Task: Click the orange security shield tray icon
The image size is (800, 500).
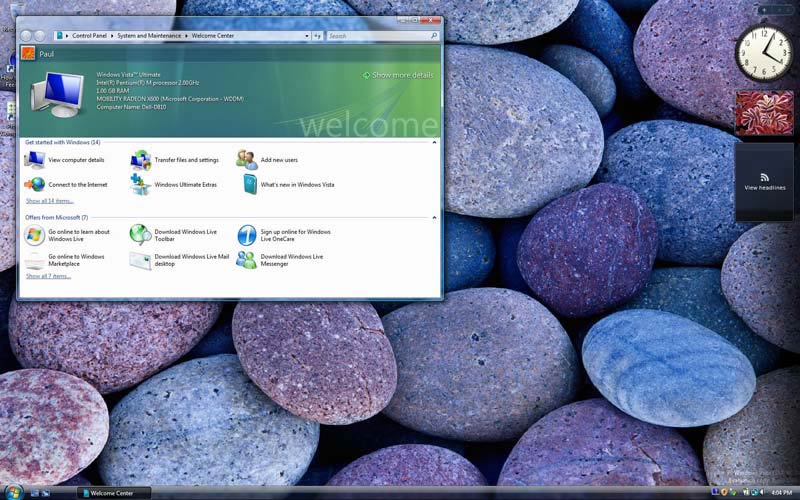Action: tap(724, 492)
